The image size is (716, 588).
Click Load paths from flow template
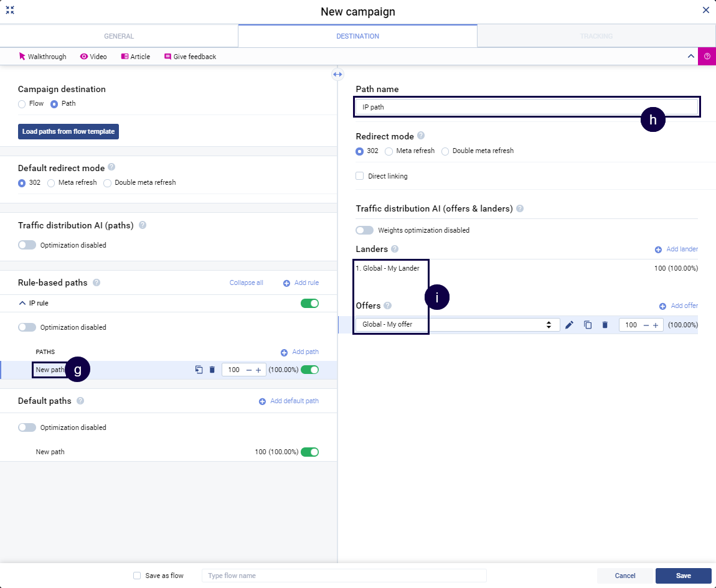(x=68, y=132)
